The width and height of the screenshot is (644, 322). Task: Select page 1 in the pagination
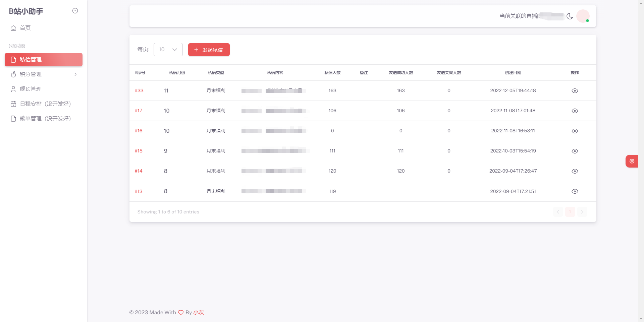[x=570, y=212]
